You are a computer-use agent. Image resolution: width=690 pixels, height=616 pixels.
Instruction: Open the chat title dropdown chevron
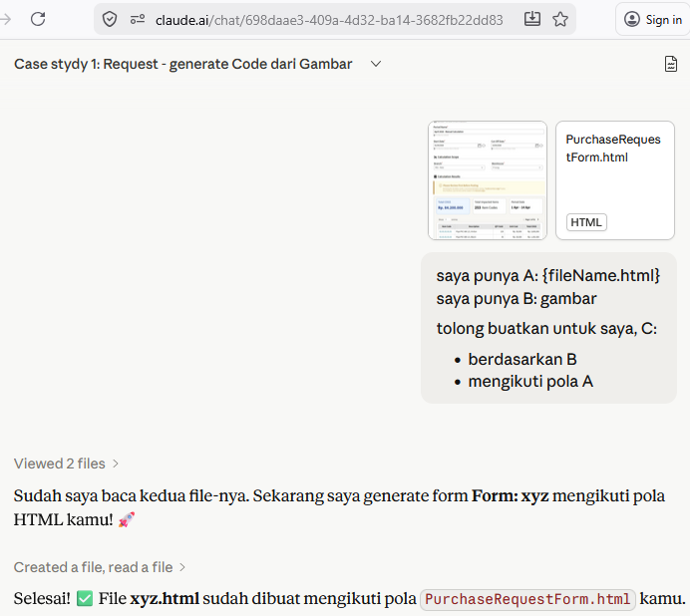point(376,64)
